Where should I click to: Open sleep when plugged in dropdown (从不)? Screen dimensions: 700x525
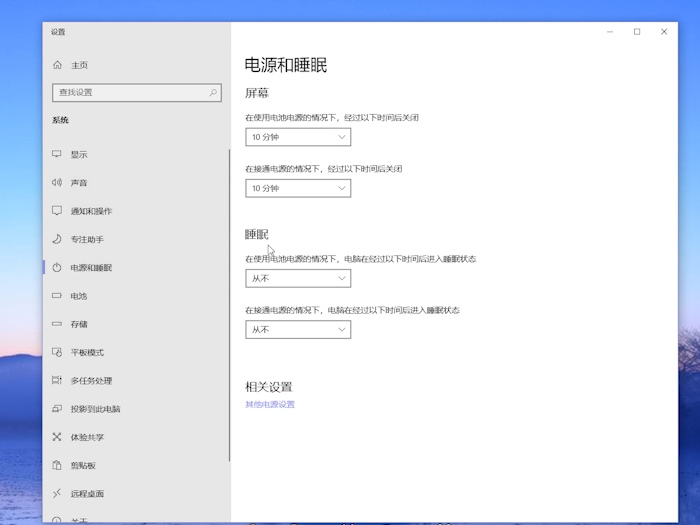pos(298,330)
